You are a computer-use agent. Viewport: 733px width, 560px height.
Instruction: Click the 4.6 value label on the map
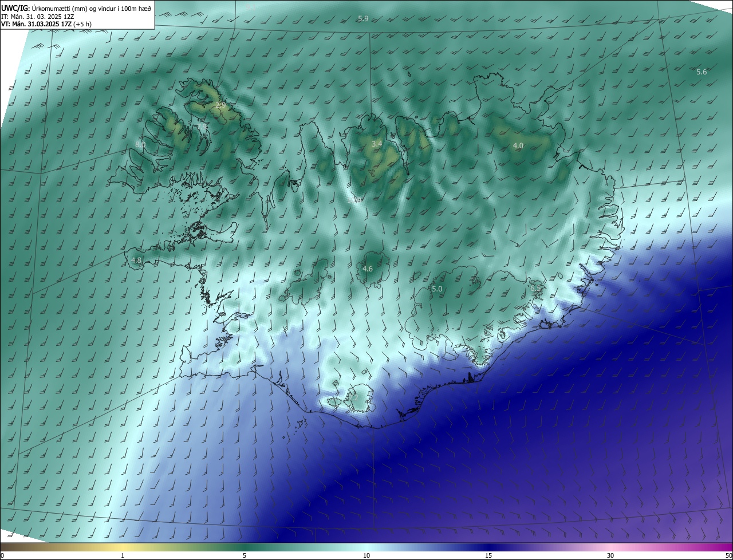pyautogui.click(x=368, y=269)
